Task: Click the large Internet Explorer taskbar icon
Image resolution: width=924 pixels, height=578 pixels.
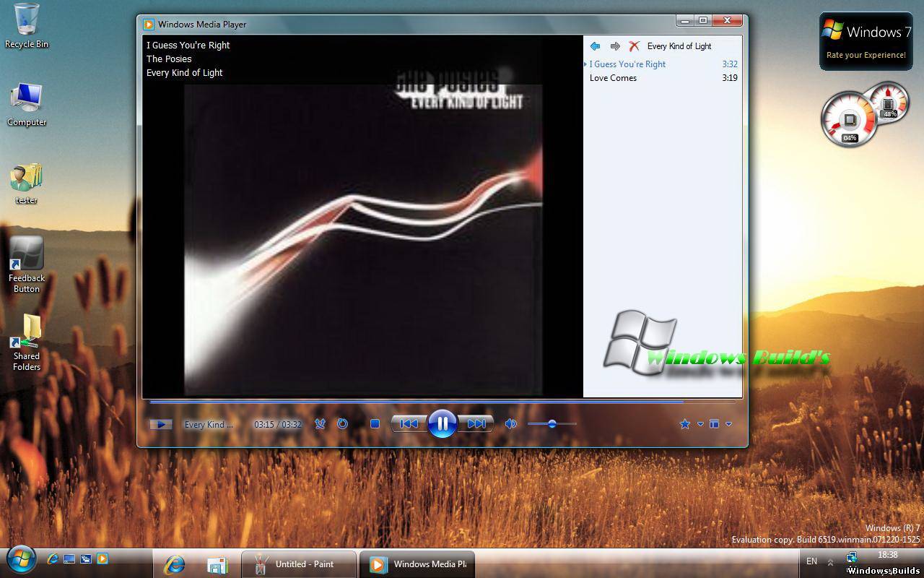Action: (174, 564)
